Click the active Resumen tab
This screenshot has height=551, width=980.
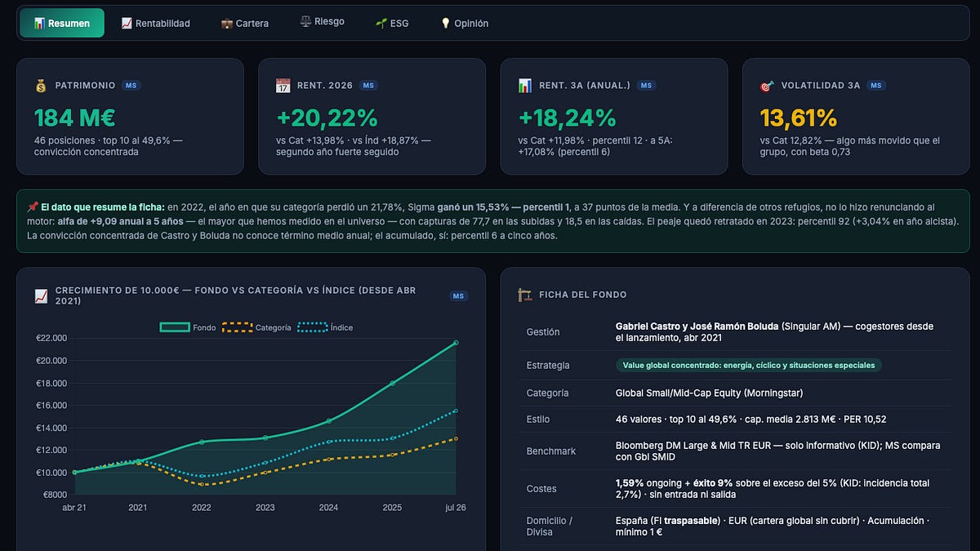(62, 23)
